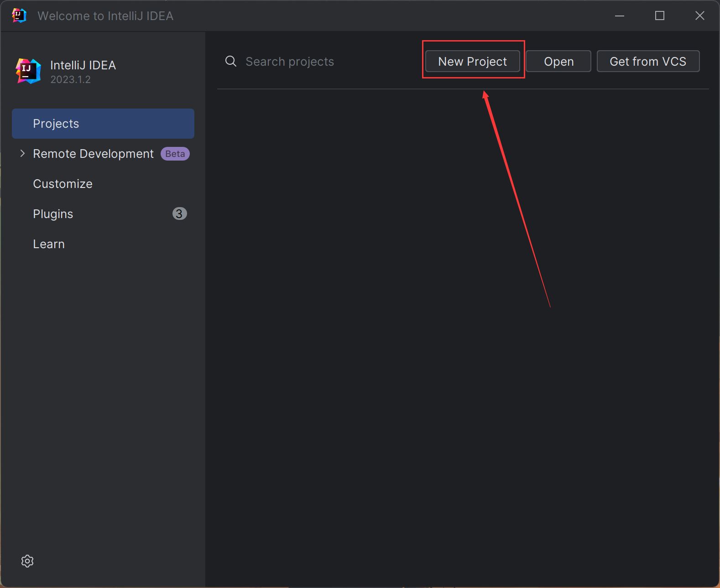Click the IntelliJ IDEA 2023.1.2 version label

click(70, 80)
